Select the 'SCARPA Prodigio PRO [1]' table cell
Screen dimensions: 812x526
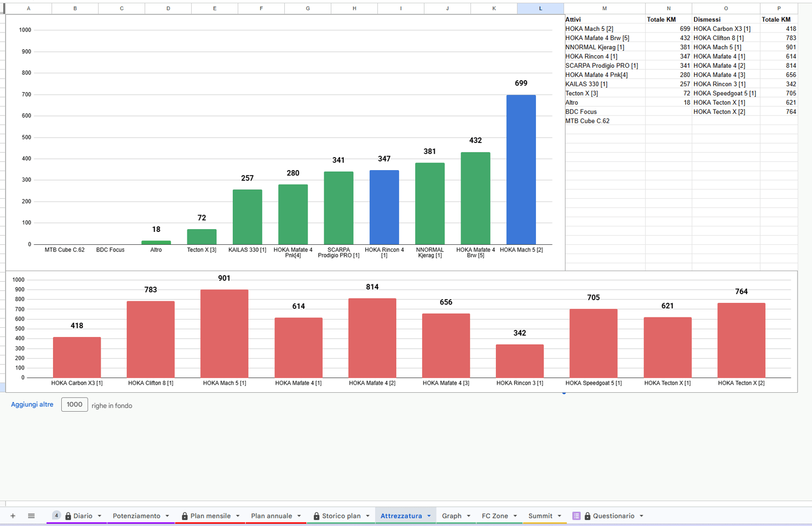tap(605, 66)
